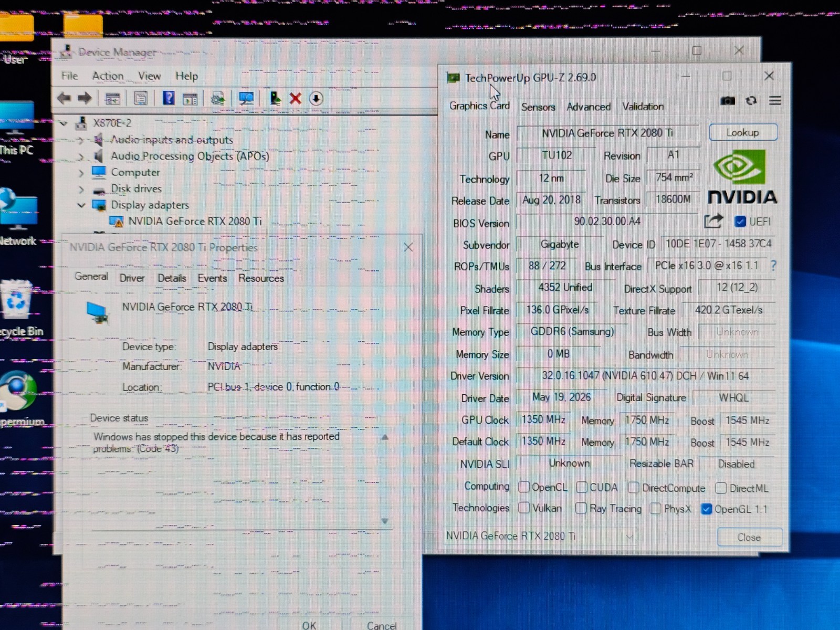Click the Update driver icon with green arrow
The width and height of the screenshot is (840, 630).
coord(275,98)
